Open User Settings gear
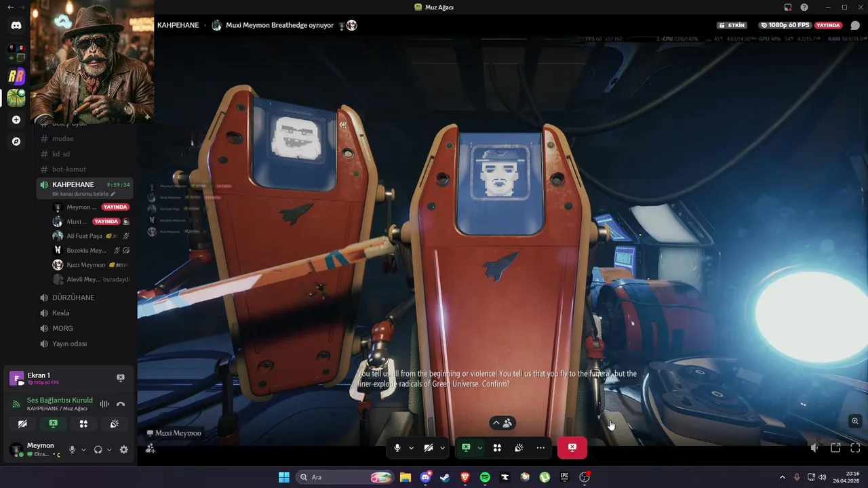The width and height of the screenshot is (868, 488). pos(123,449)
